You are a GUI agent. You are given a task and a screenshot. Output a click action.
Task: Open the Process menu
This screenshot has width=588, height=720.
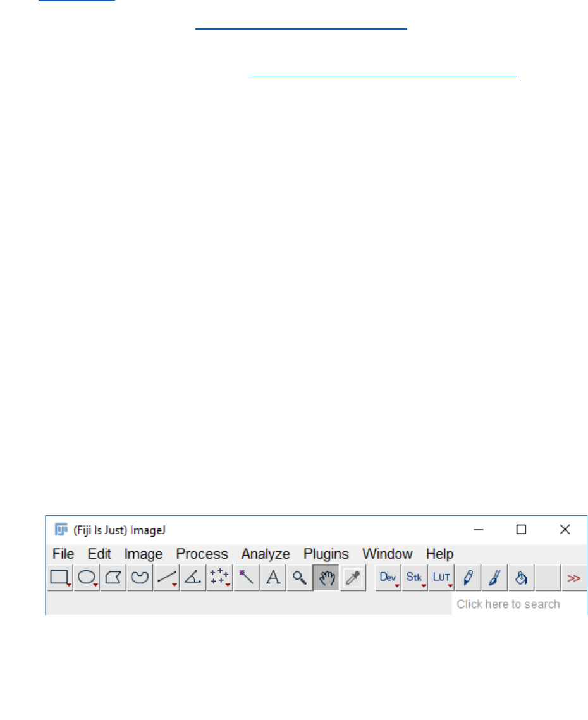pyautogui.click(x=202, y=554)
